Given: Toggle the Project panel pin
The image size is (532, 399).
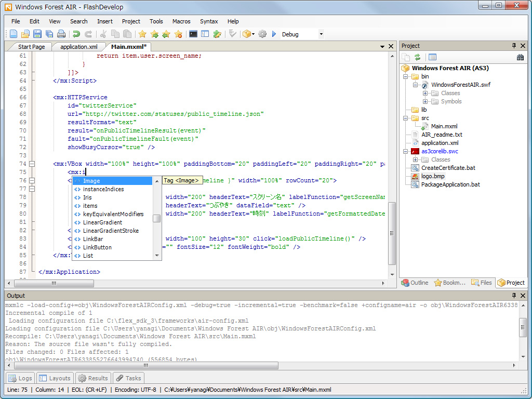Looking at the screenshot, I should point(514,46).
